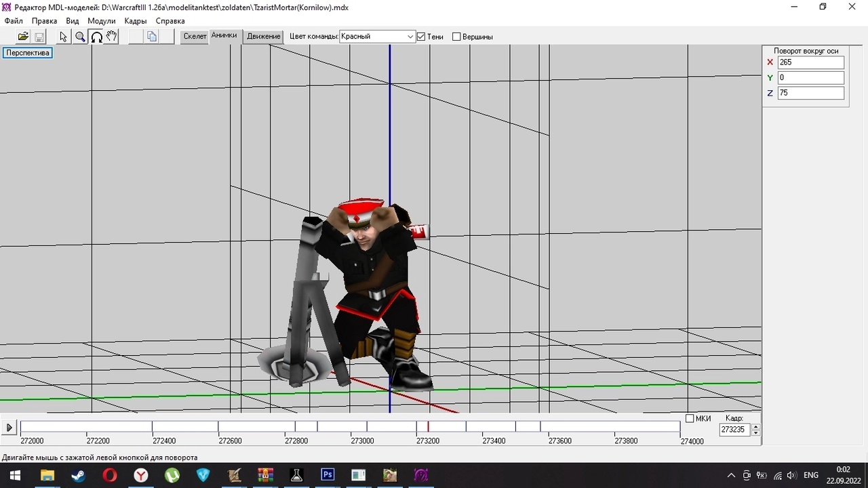
Task: Click the ENG language indicator
Action: point(811,475)
